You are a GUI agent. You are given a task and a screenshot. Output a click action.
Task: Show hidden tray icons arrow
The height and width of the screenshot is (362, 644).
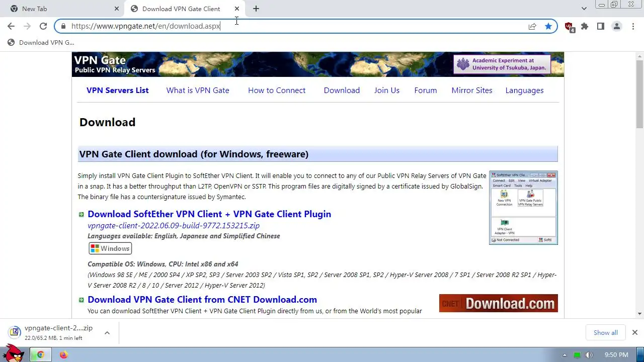point(565,355)
